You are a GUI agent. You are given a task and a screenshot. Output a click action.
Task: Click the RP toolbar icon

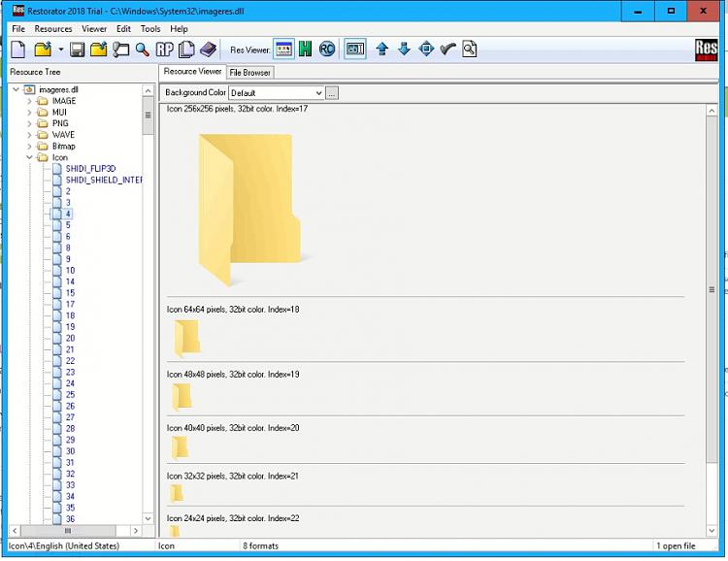(x=164, y=49)
